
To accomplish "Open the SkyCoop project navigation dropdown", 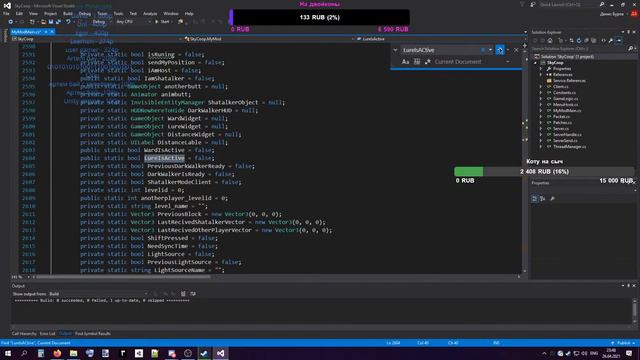I will pos(97,39).
